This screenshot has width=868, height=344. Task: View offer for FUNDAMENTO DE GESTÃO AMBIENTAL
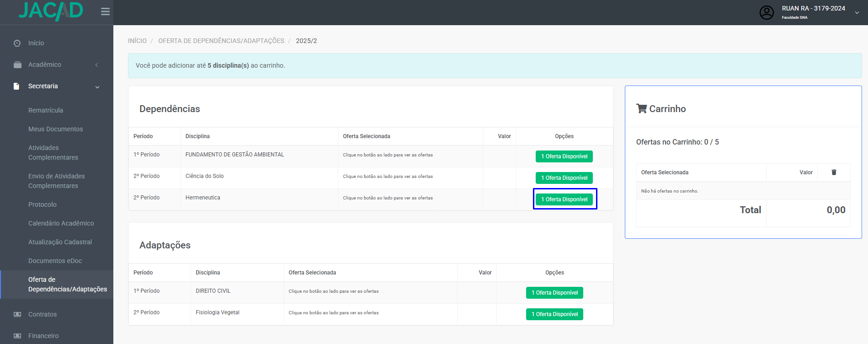(564, 156)
